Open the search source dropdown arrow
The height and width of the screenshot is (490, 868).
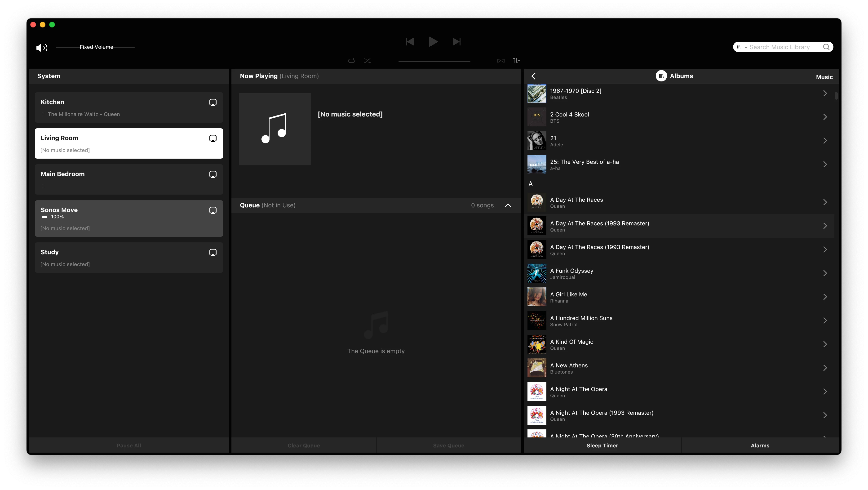tap(746, 48)
